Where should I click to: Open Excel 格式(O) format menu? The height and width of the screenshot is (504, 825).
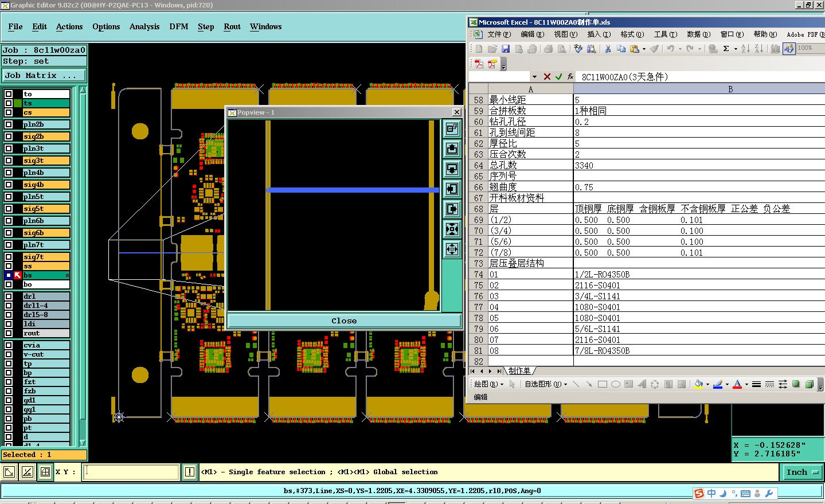[x=632, y=34]
